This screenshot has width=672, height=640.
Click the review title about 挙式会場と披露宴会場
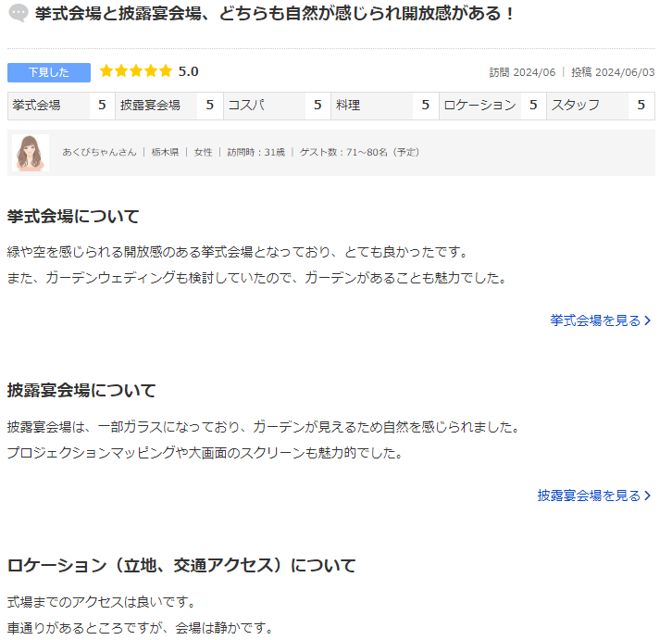[275, 15]
